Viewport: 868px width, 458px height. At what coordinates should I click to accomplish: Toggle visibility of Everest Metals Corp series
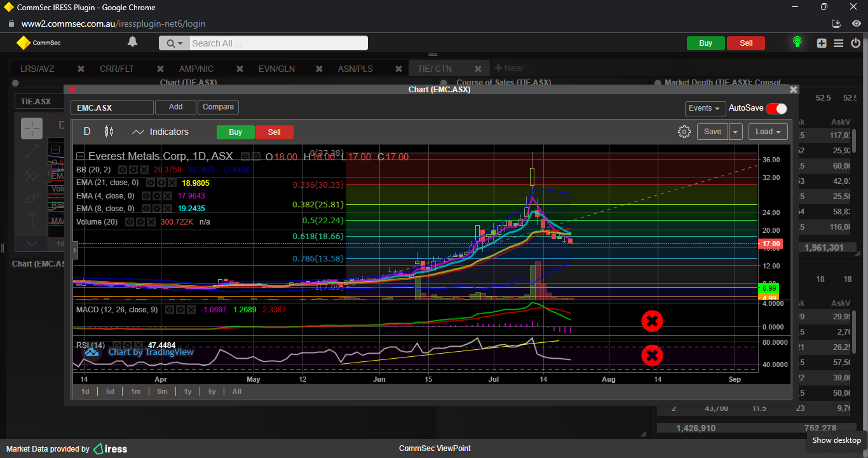click(x=246, y=156)
